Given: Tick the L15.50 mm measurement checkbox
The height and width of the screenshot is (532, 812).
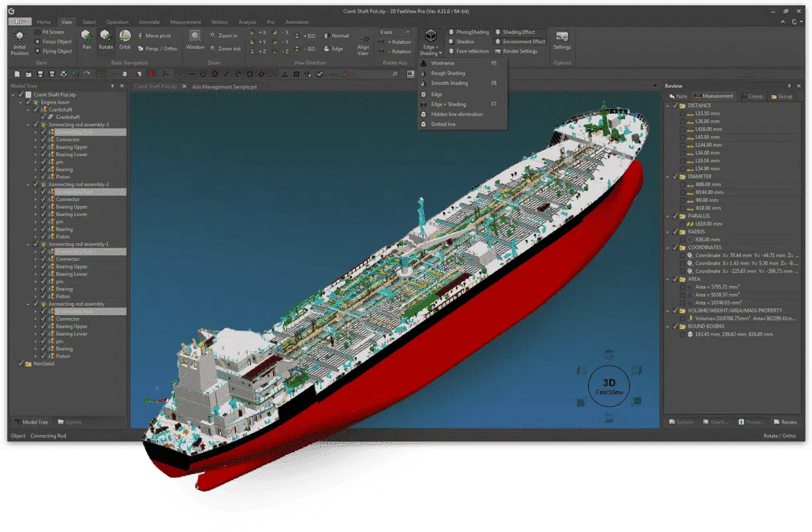Looking at the screenshot, I should click(682, 114).
